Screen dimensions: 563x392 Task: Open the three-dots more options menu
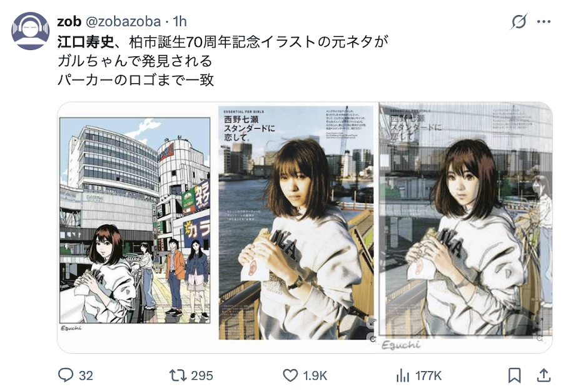point(544,21)
